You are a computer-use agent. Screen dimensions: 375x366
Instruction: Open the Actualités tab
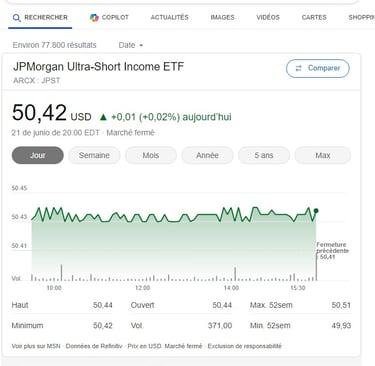[x=169, y=17]
